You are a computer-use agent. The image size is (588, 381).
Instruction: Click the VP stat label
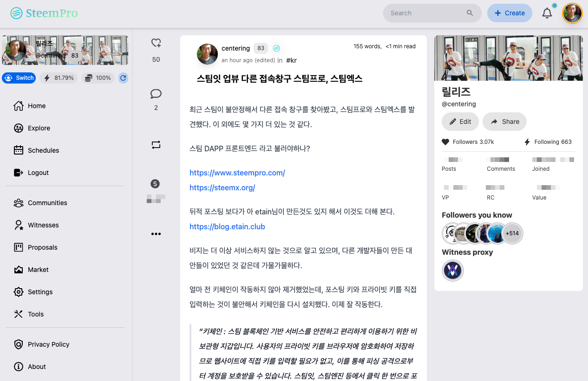[445, 198]
